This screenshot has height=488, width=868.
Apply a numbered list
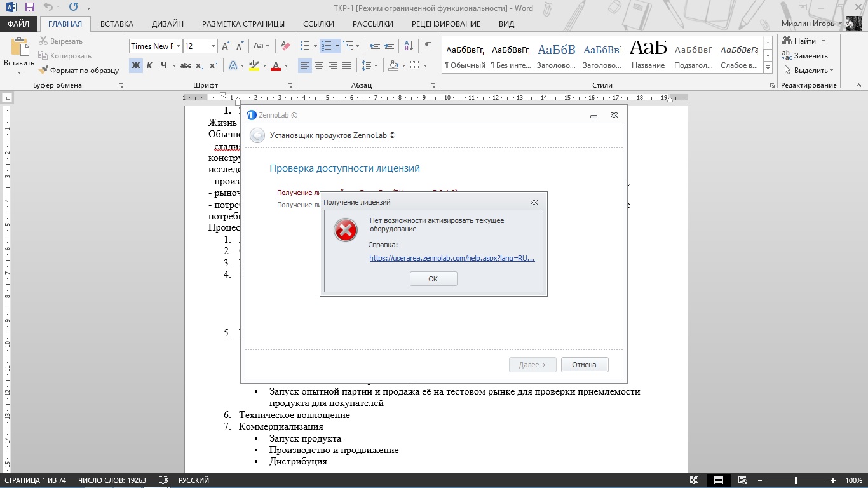pyautogui.click(x=326, y=46)
